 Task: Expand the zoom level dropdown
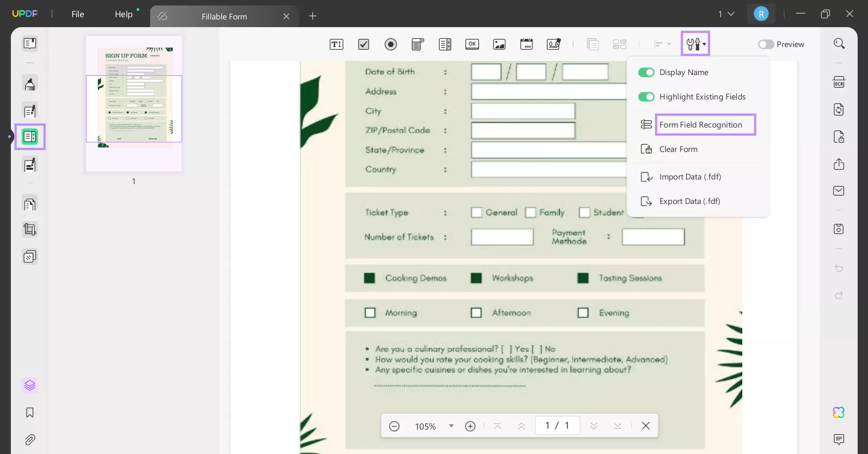tap(451, 426)
